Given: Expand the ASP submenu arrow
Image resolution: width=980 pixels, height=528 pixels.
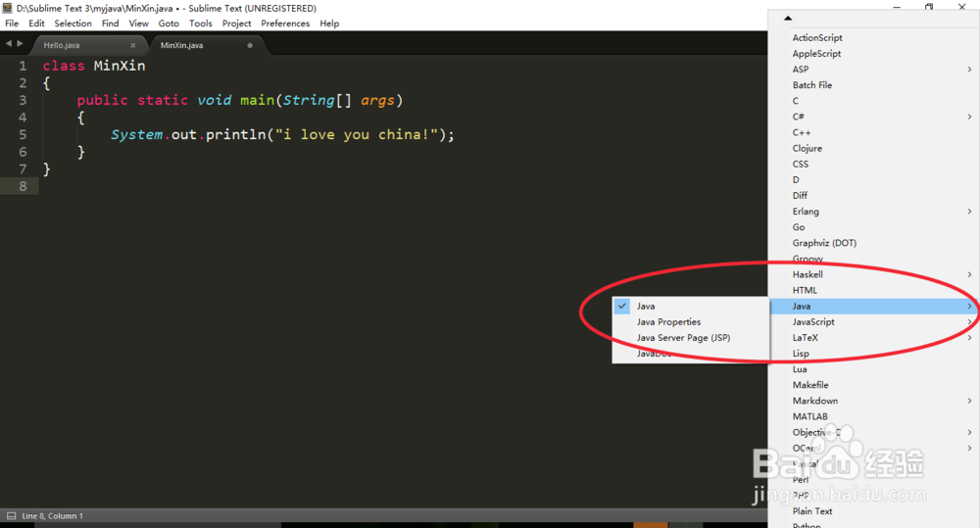Looking at the screenshot, I should click(969, 70).
